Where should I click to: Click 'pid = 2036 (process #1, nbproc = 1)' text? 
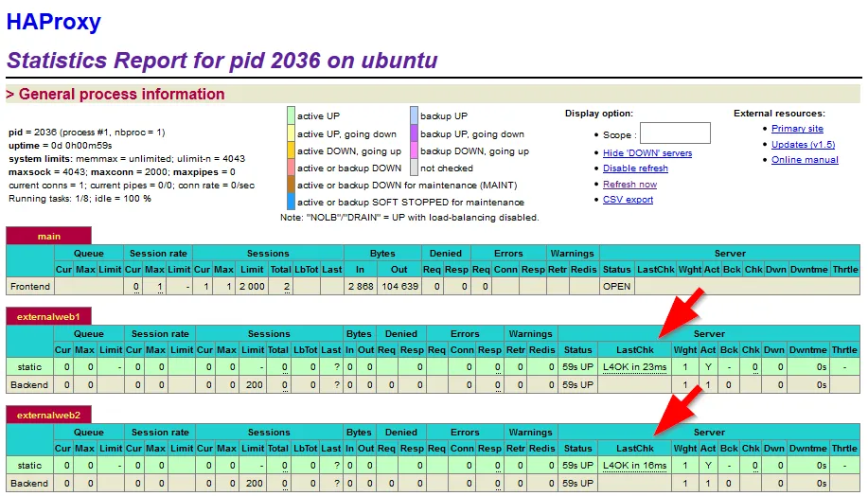(x=87, y=133)
